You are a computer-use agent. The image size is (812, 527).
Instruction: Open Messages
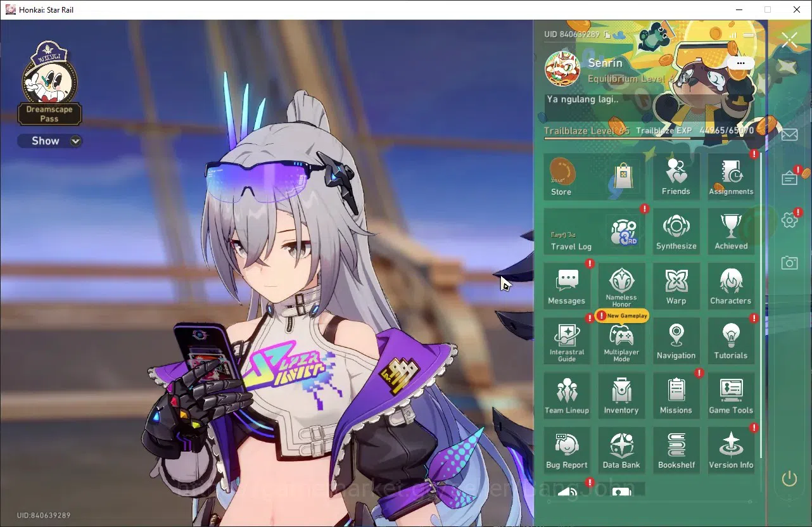567,286
